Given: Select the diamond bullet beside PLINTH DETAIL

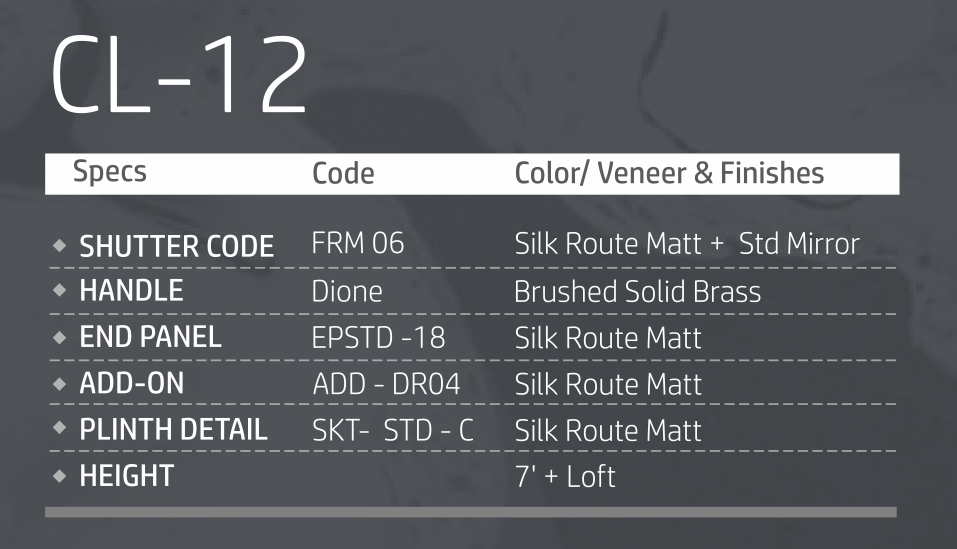Looking at the screenshot, I should click(x=62, y=430).
